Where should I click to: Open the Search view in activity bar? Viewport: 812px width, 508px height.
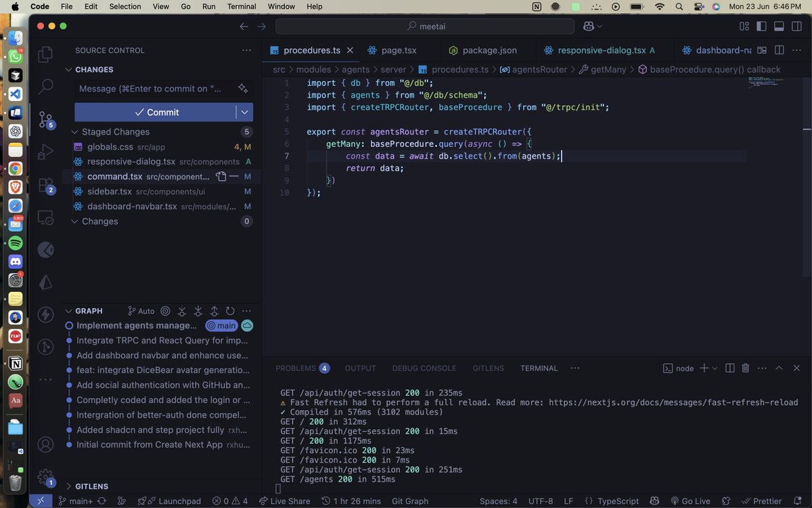pyautogui.click(x=45, y=87)
